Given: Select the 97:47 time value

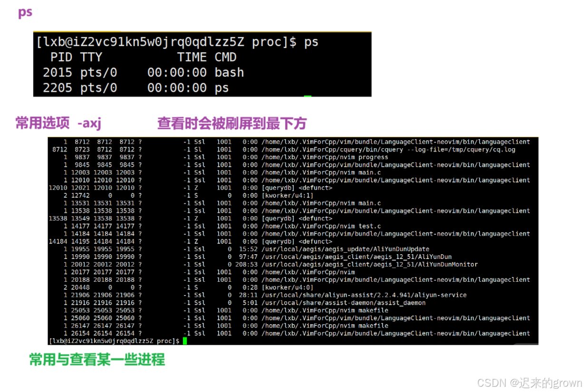Looking at the screenshot, I should coord(249,257).
